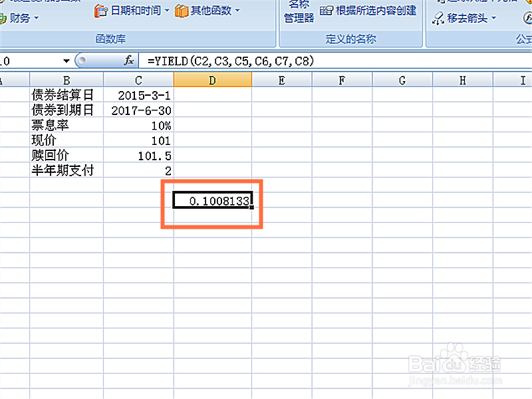Click the formula bar showing the YIELD formula
This screenshot has height=399, width=532.
point(219,61)
